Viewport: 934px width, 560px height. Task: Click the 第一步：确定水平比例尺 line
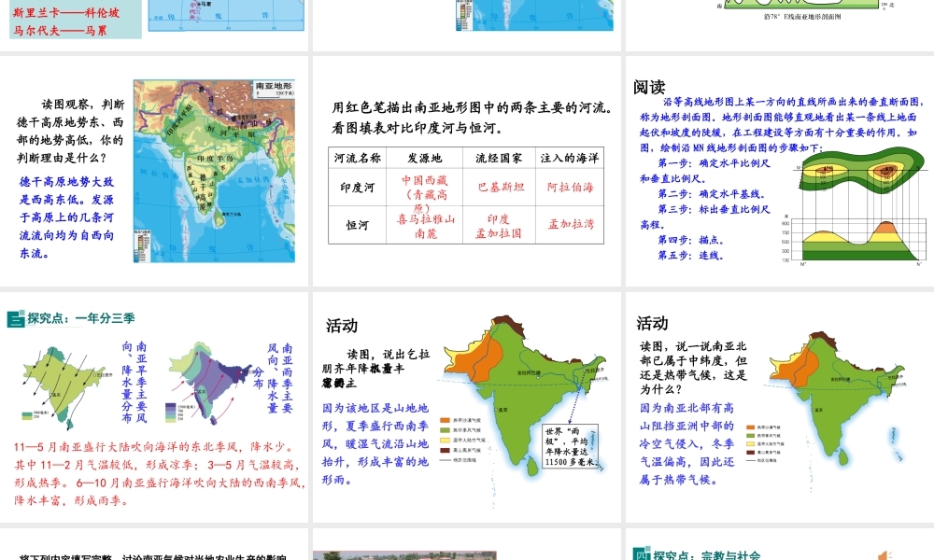[x=714, y=163]
